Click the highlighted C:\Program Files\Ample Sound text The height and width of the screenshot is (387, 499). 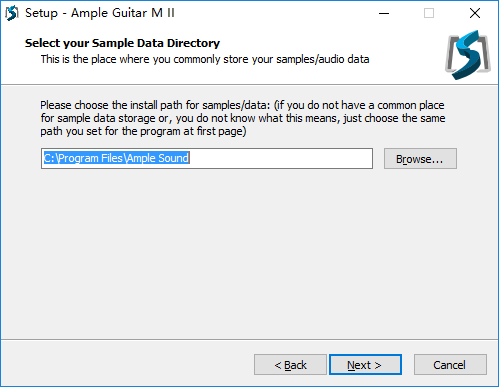pyautogui.click(x=117, y=158)
